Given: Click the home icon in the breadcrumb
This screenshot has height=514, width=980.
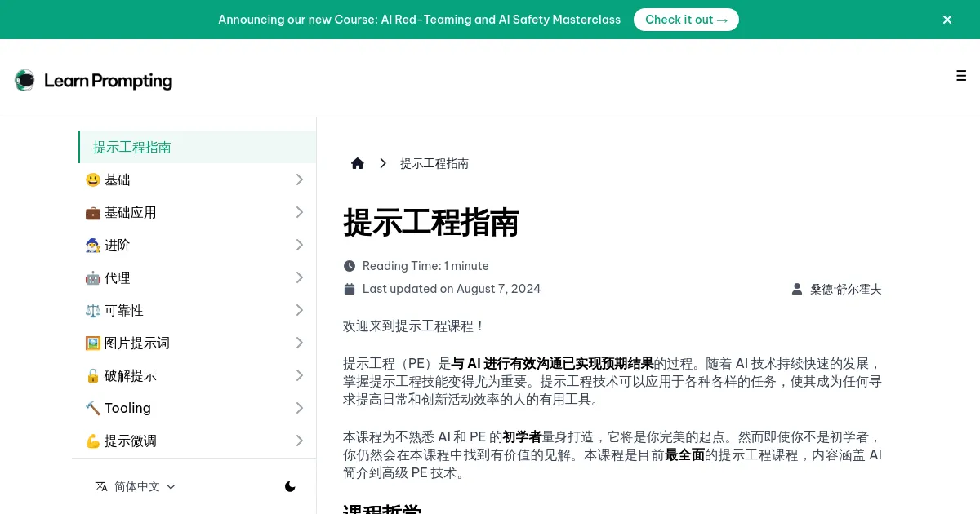Looking at the screenshot, I should point(358,163).
